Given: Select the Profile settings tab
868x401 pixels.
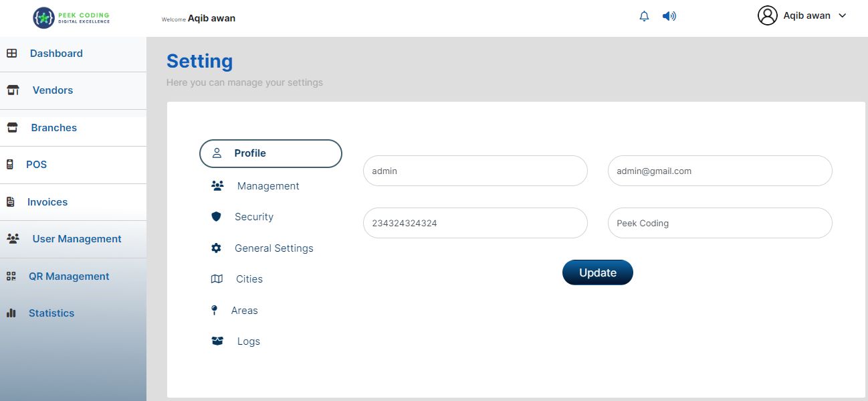Looking at the screenshot, I should (270, 153).
